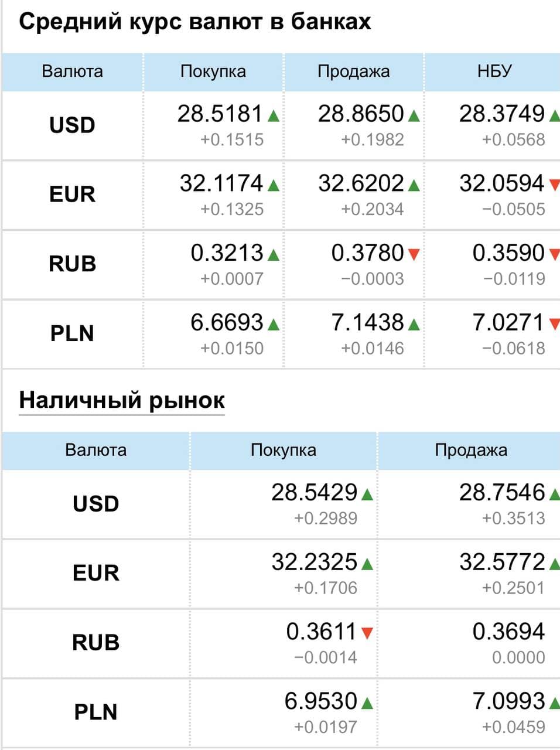Image resolution: width=560 pixels, height=750 pixels.
Task: Click green arrow beside 28.5429
Action: pyautogui.click(x=367, y=495)
